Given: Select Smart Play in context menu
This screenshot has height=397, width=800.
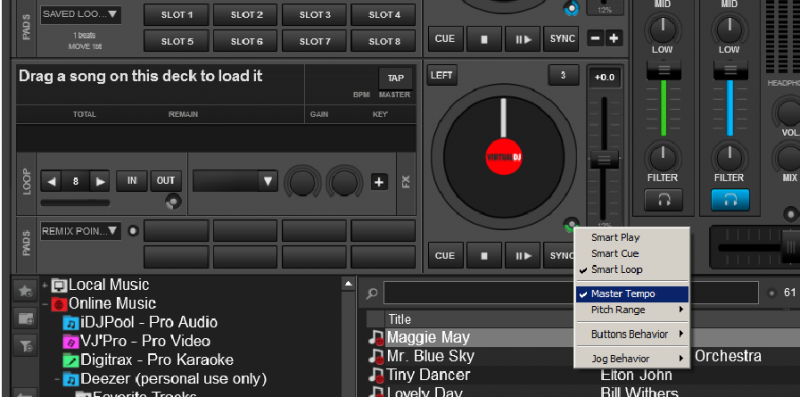Looking at the screenshot, I should pos(615,237).
